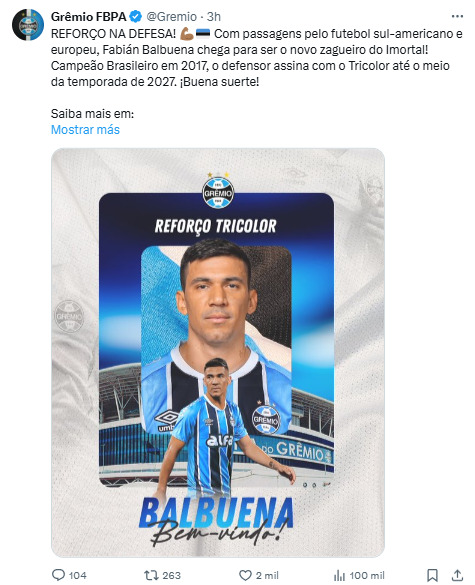Expand tweet with Mostrar más
The height and width of the screenshot is (585, 475).
coord(85,129)
